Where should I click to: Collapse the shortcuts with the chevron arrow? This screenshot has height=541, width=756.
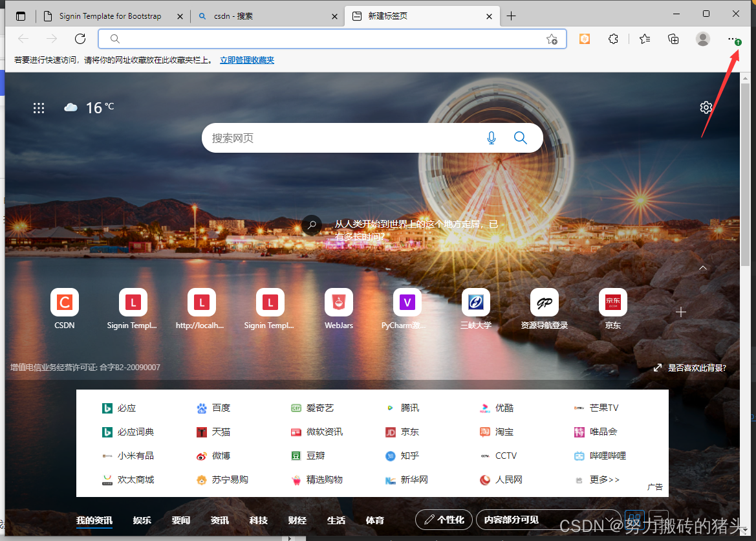pyautogui.click(x=702, y=267)
